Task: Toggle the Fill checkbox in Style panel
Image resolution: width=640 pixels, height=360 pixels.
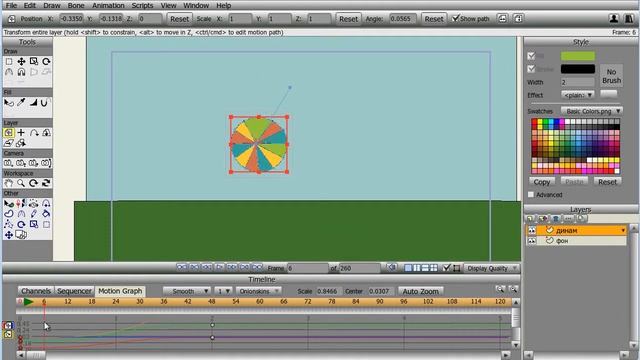Action: pyautogui.click(x=531, y=56)
